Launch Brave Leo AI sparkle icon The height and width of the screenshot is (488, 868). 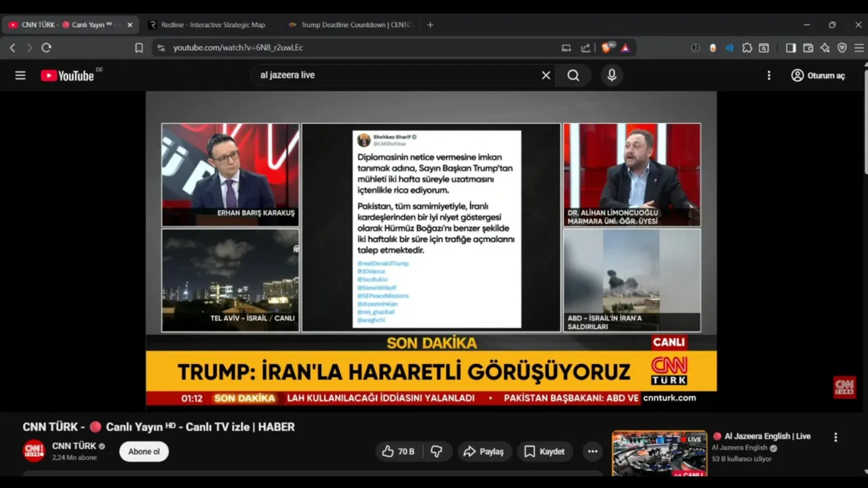[x=825, y=48]
